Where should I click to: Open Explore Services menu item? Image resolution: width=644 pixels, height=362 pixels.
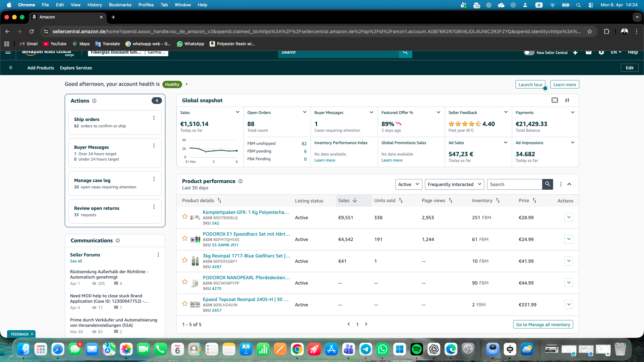[x=76, y=68]
